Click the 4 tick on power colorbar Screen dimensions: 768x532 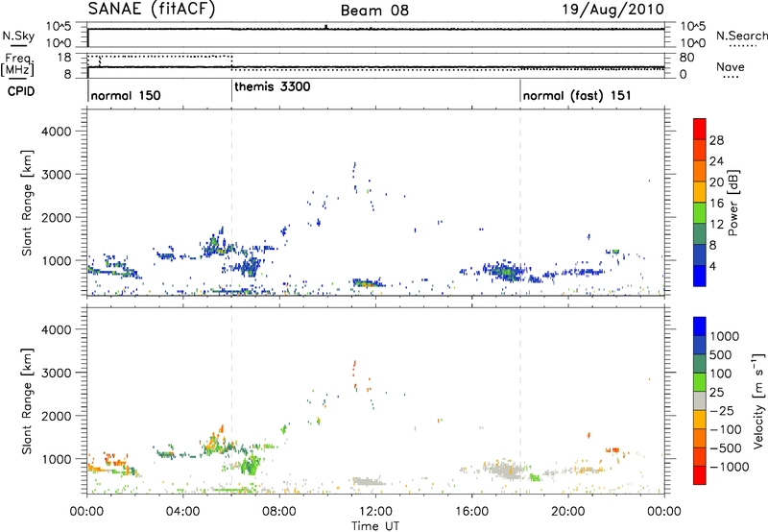coord(713,266)
